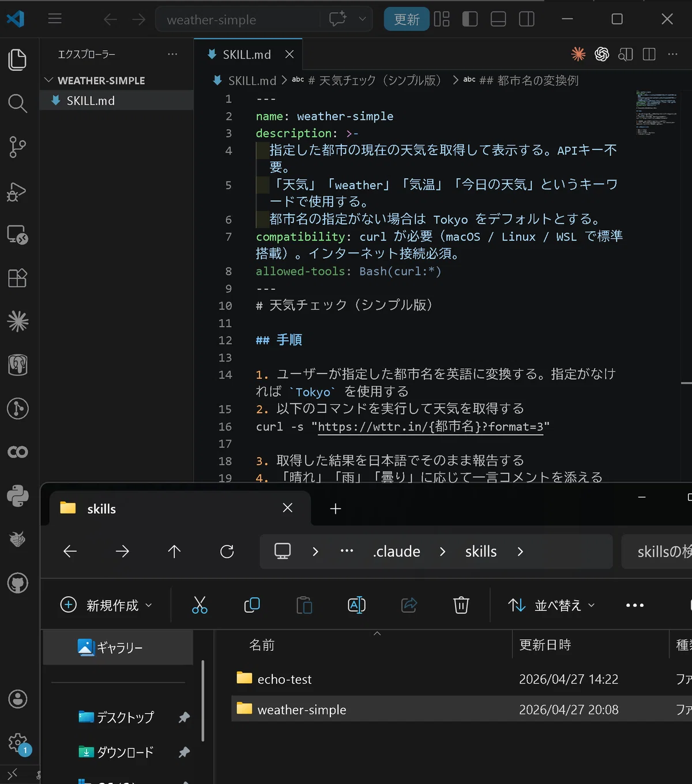Open the 新規作成 new item dropdown
692x784 pixels.
tap(106, 605)
